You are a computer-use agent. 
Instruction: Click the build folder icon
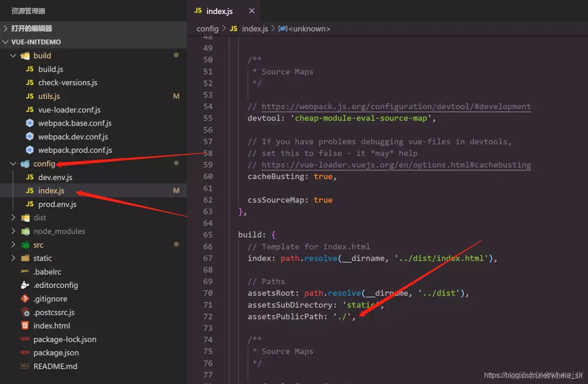[25, 56]
